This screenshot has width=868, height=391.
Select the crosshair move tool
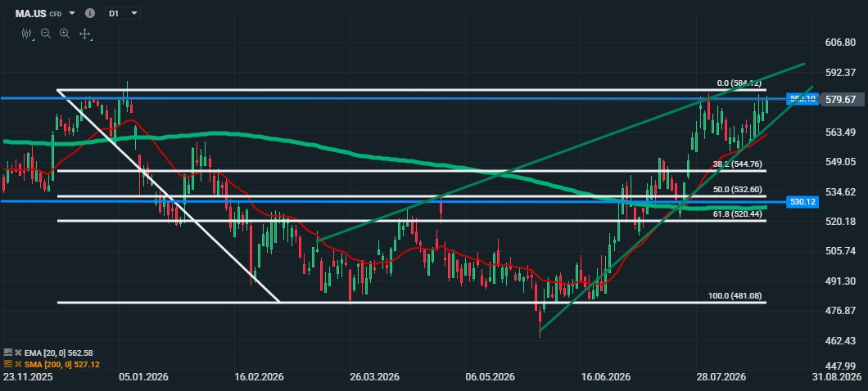84,34
